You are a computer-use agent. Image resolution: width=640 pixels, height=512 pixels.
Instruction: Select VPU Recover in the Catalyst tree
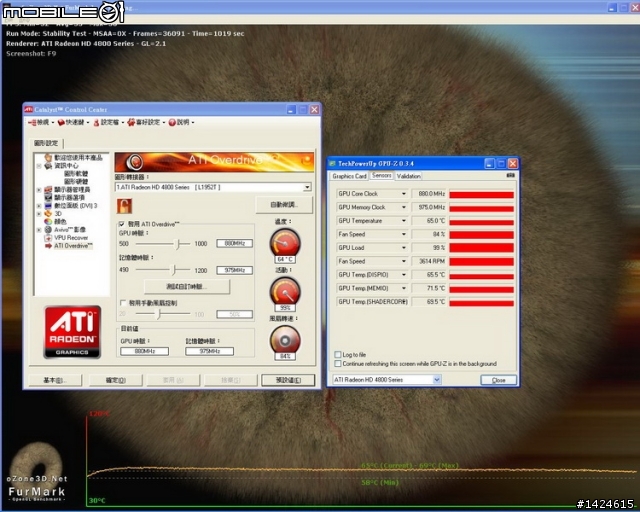tap(71, 238)
